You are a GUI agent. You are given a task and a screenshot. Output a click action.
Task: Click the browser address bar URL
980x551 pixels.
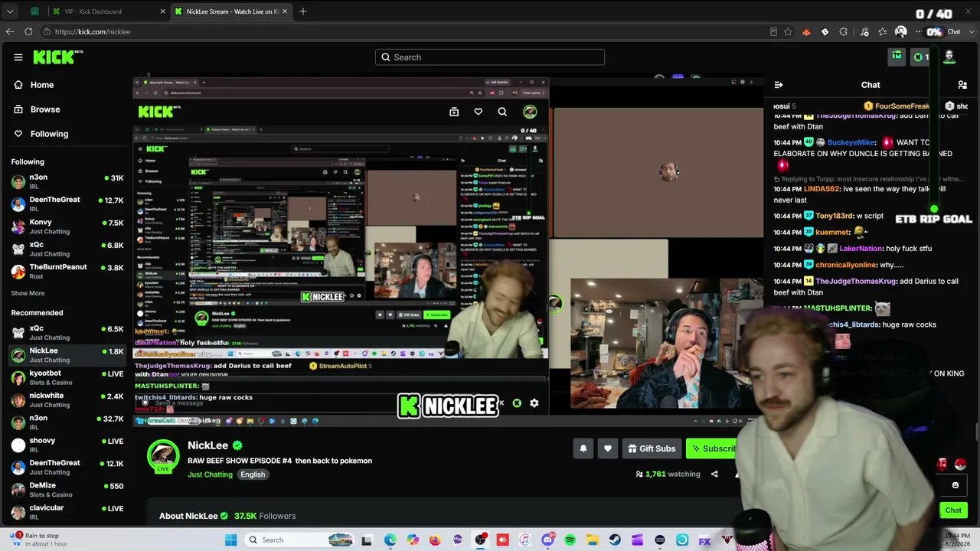[92, 31]
